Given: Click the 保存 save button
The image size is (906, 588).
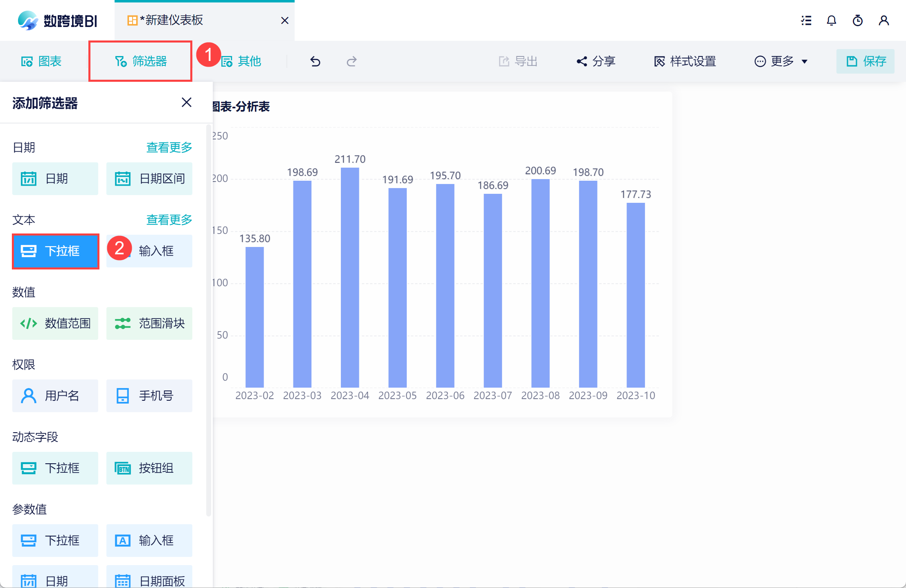Looking at the screenshot, I should coord(865,61).
